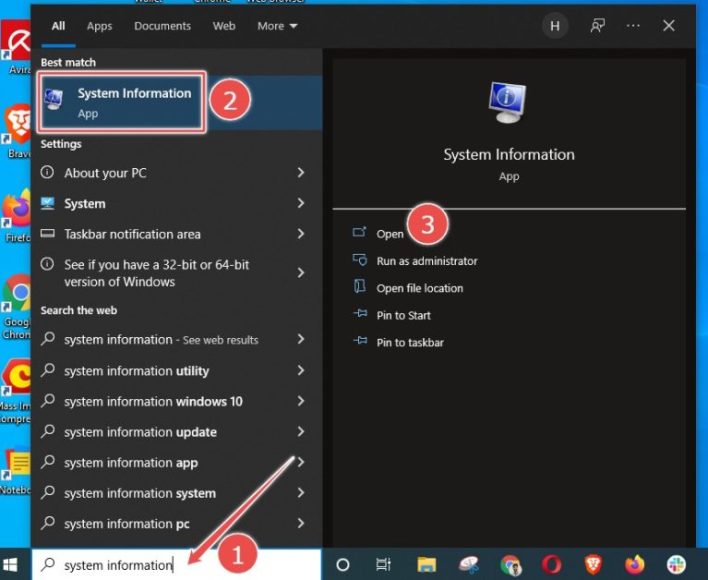The height and width of the screenshot is (580, 708).
Task: Click the Run as administrator shield icon
Action: [x=359, y=260]
